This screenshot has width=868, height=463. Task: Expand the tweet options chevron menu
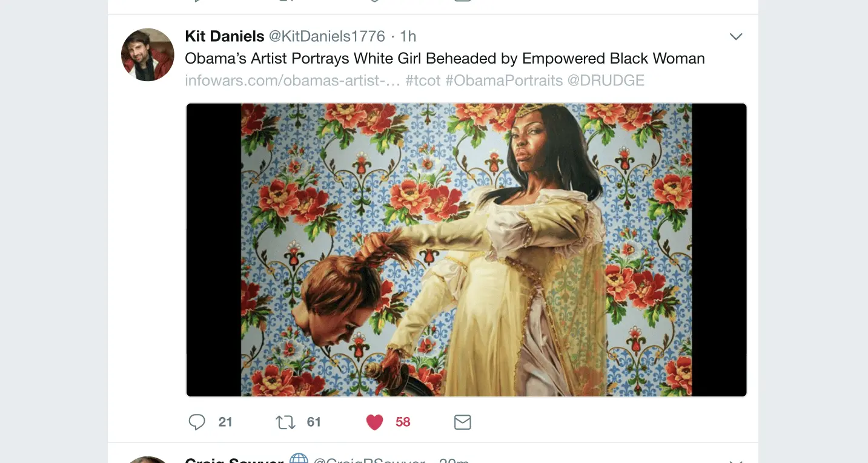736,37
